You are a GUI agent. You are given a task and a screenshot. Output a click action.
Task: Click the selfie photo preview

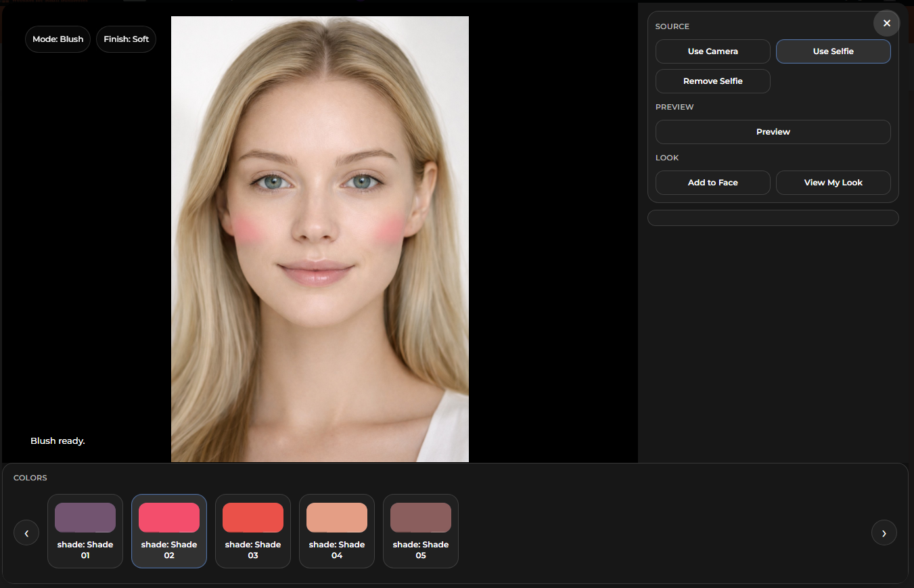click(x=320, y=239)
